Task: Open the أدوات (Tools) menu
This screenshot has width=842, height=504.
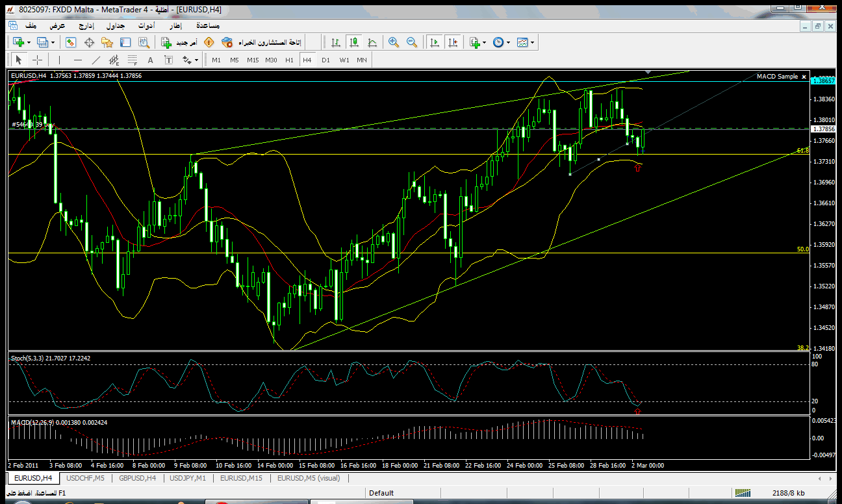Action: (x=146, y=25)
